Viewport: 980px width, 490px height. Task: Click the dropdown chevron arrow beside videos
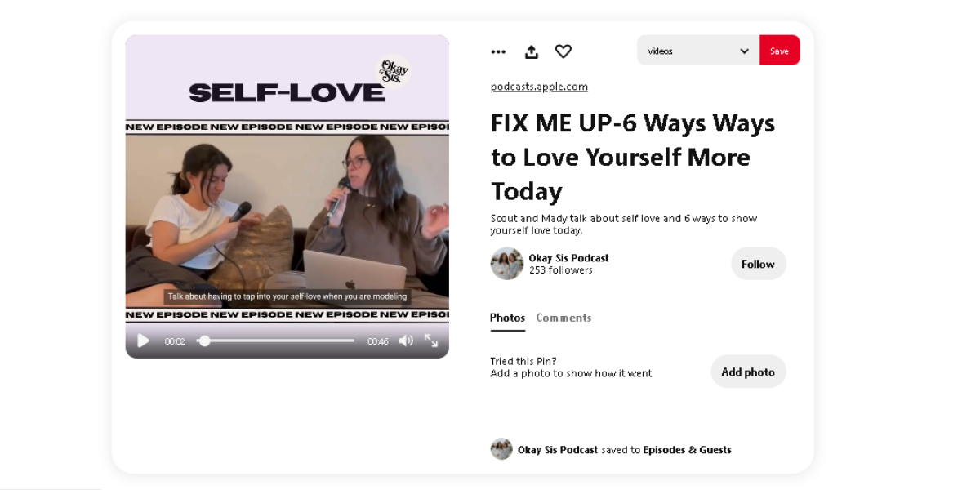(x=744, y=51)
